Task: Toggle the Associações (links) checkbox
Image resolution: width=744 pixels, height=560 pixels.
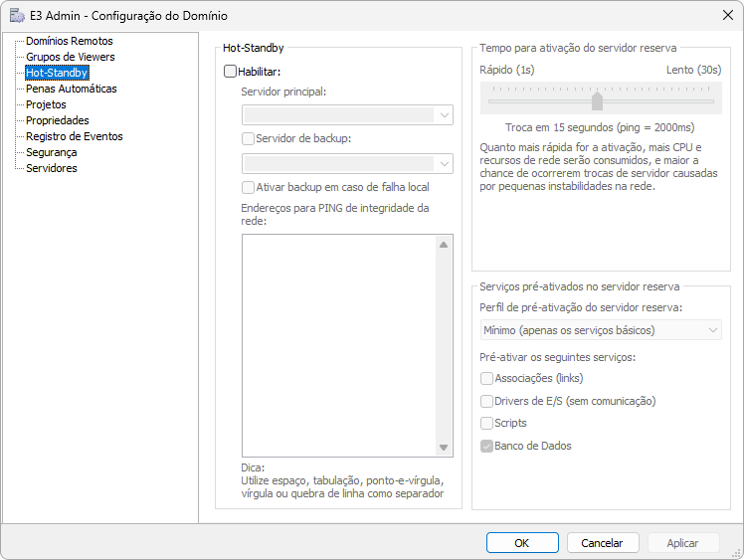Action: tap(486, 378)
